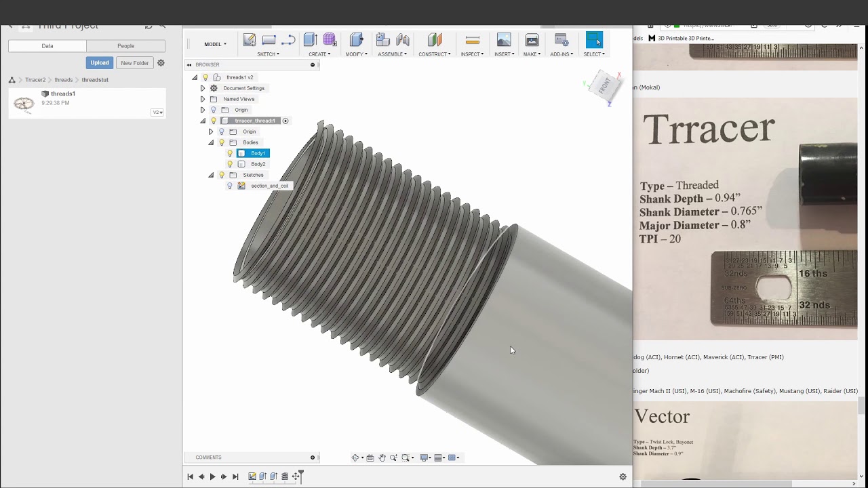
Task: Open the threads1 file thumbnail
Action: [x=24, y=103]
